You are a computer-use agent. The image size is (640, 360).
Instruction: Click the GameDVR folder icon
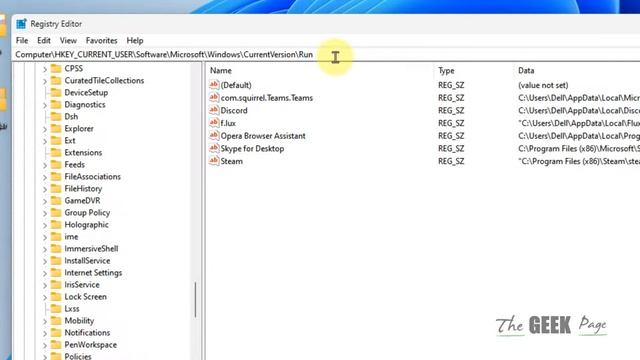tap(56, 200)
